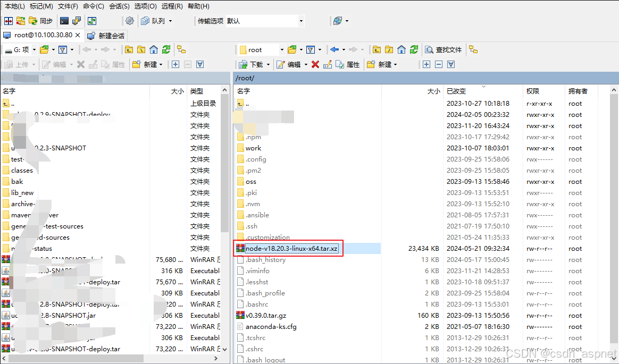Toggle remote directory tree icon
Image resolution: width=619 pixels, height=364 pixels.
pos(473,50)
